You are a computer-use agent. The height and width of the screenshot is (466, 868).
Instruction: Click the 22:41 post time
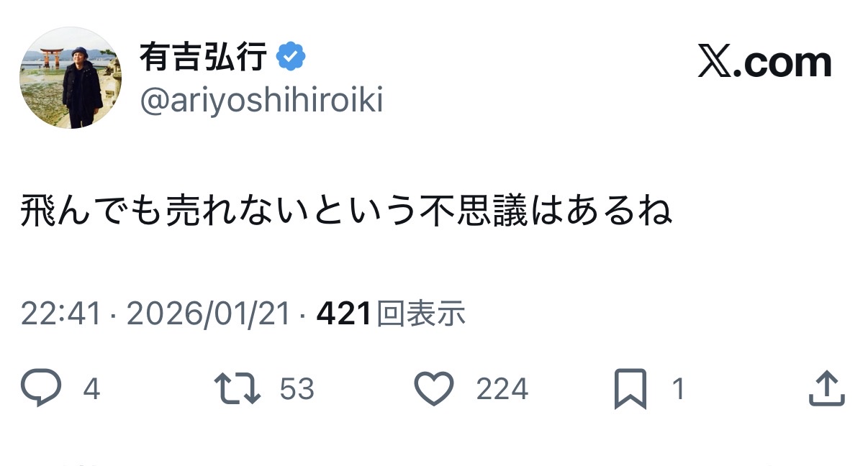pyautogui.click(x=60, y=314)
